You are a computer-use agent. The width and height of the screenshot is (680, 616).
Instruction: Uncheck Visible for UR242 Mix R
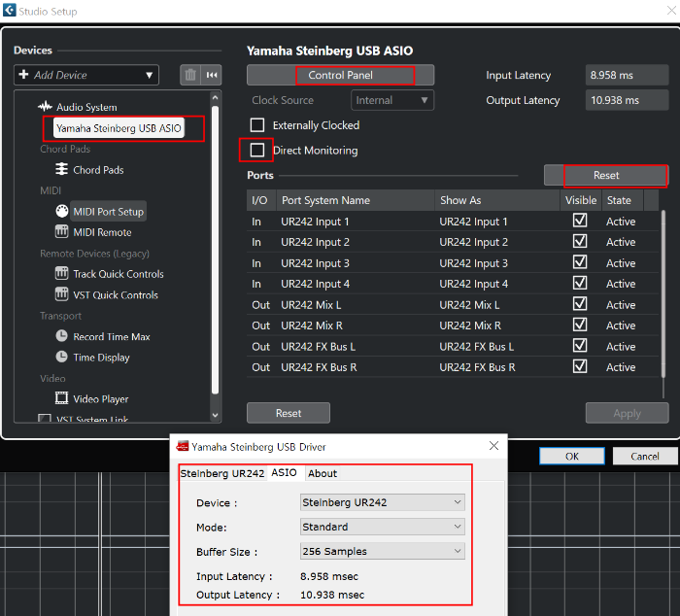tap(580, 325)
